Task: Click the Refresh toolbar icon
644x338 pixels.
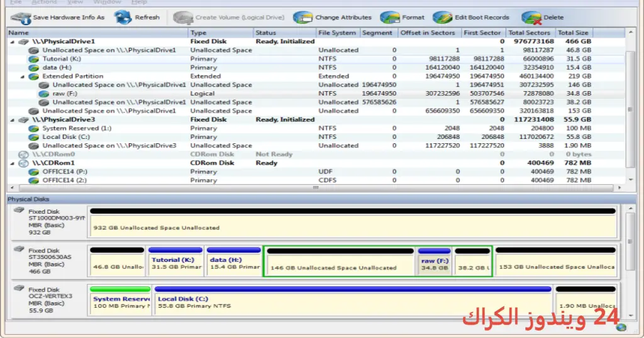Action: [123, 17]
